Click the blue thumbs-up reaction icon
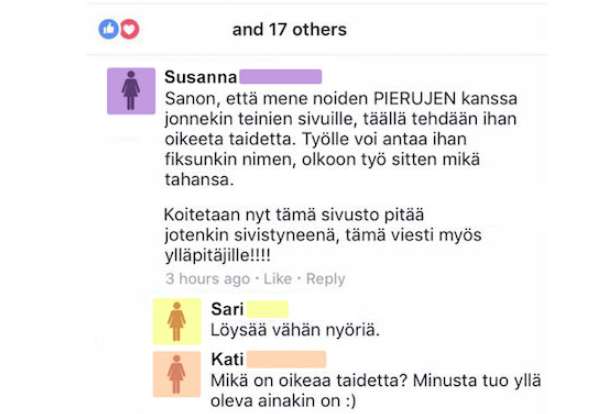 tap(109, 29)
